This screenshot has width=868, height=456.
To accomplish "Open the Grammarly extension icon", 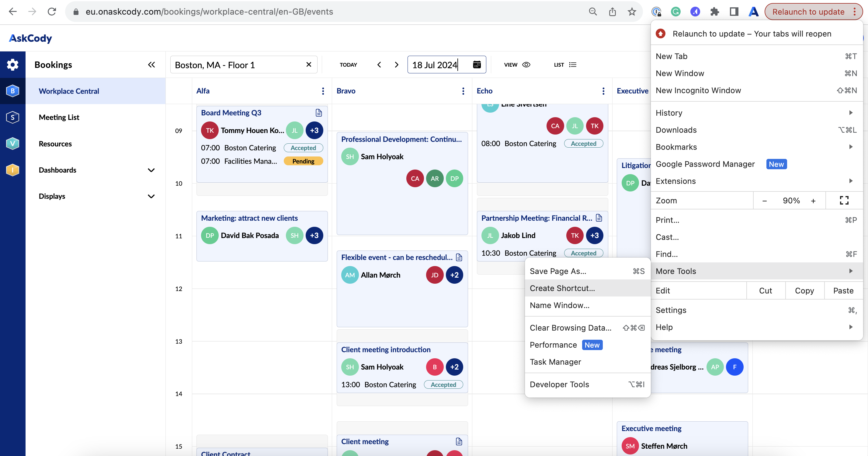I will coord(675,12).
